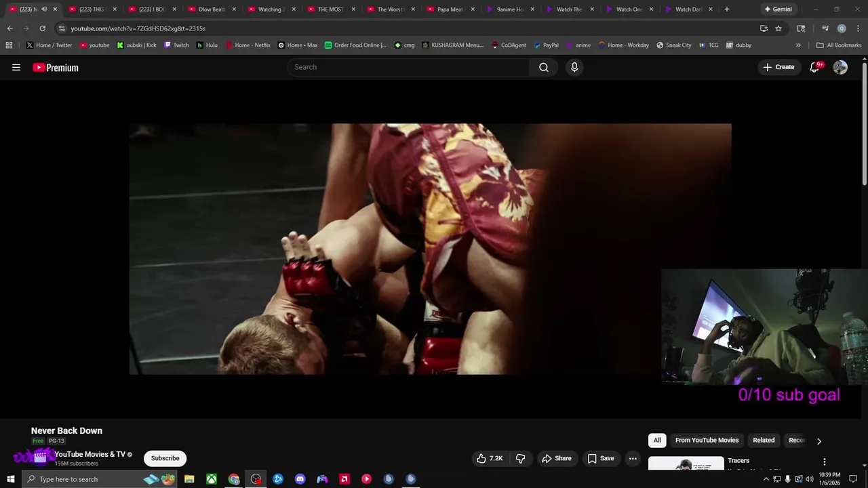Open the Tracers video options menu

point(825,462)
